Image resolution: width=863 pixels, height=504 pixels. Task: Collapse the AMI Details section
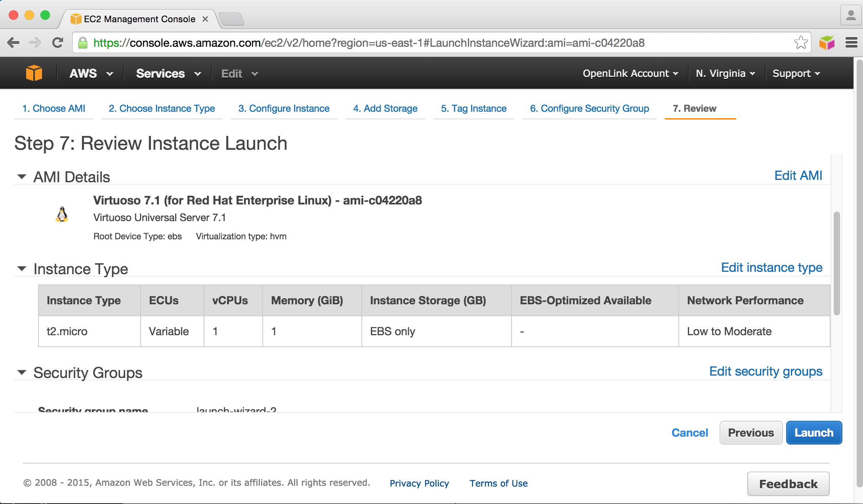click(x=22, y=177)
